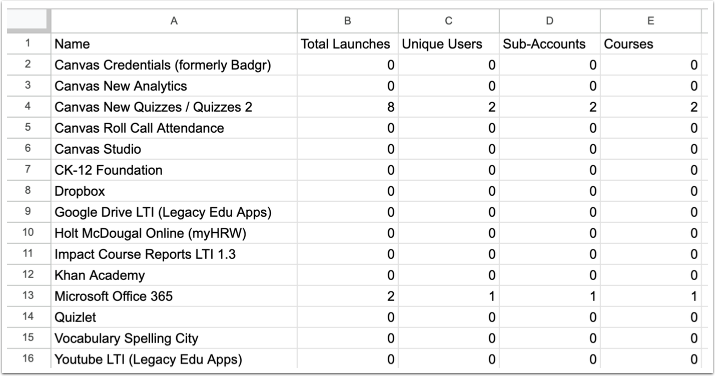Select row 1 header

[x=28, y=44]
